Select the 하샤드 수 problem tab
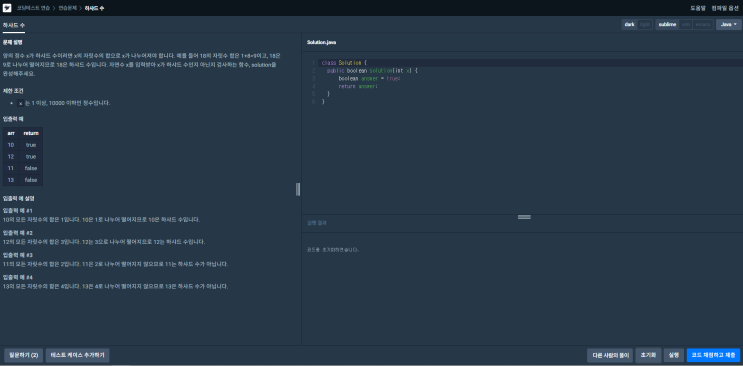Image resolution: width=743 pixels, height=366 pixels. (14, 25)
